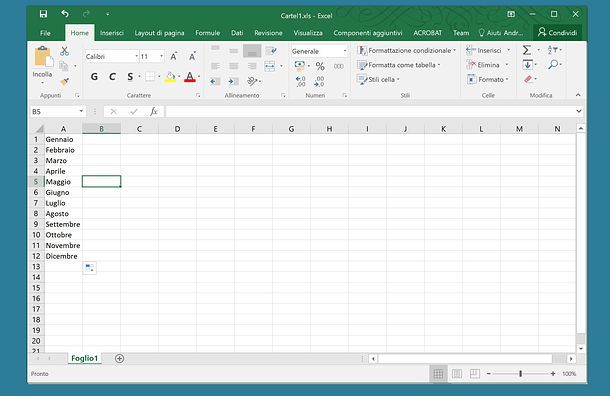Click the Fill down arrow icon
610x396 pixels.
click(528, 65)
